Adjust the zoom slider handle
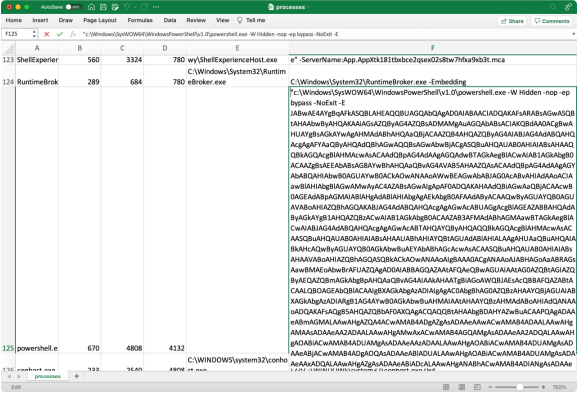Screen dimensions: 583x398 tap(519, 387)
